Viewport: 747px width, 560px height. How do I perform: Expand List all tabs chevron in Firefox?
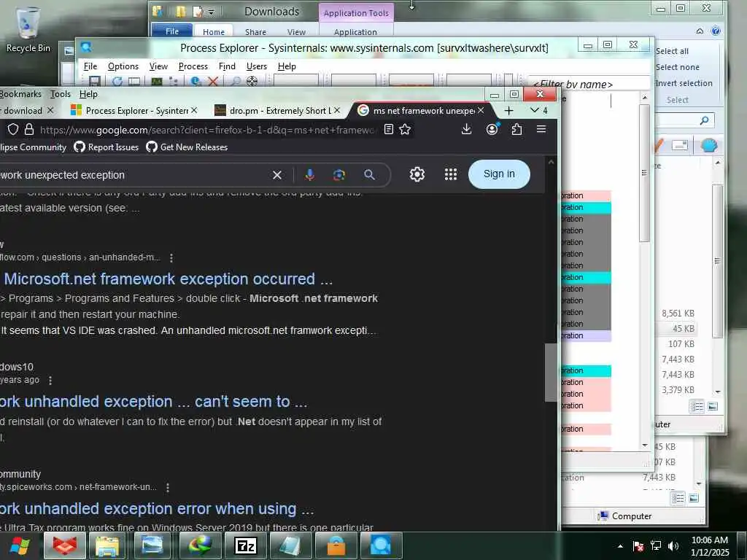[x=535, y=110]
